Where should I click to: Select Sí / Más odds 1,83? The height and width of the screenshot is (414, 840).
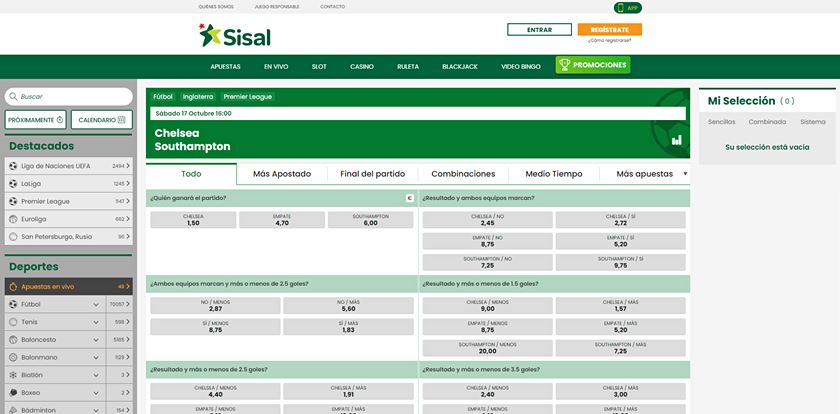[x=348, y=327]
